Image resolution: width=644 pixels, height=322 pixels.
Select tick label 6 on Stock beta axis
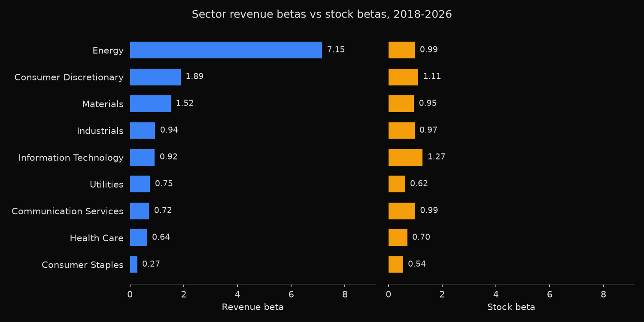(550, 295)
